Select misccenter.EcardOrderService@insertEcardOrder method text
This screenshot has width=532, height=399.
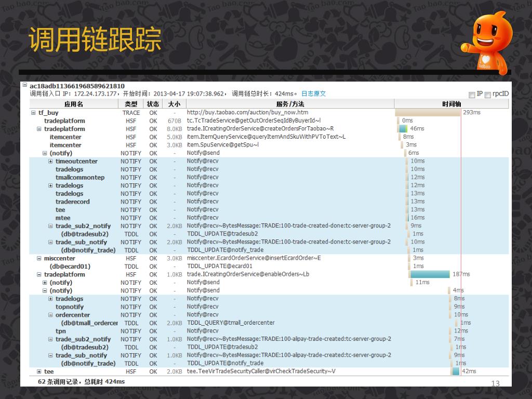pyautogui.click(x=254, y=258)
